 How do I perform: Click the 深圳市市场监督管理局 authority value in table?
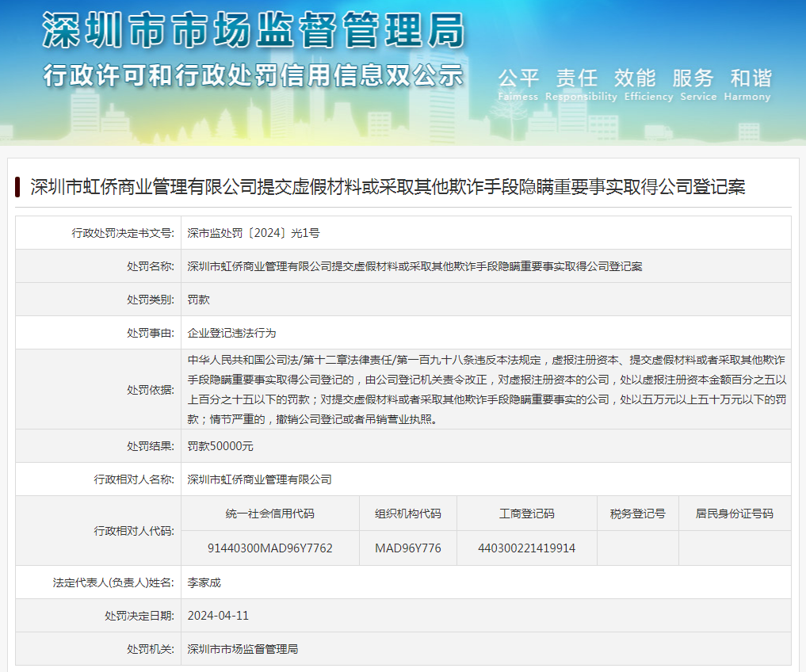coord(242,649)
